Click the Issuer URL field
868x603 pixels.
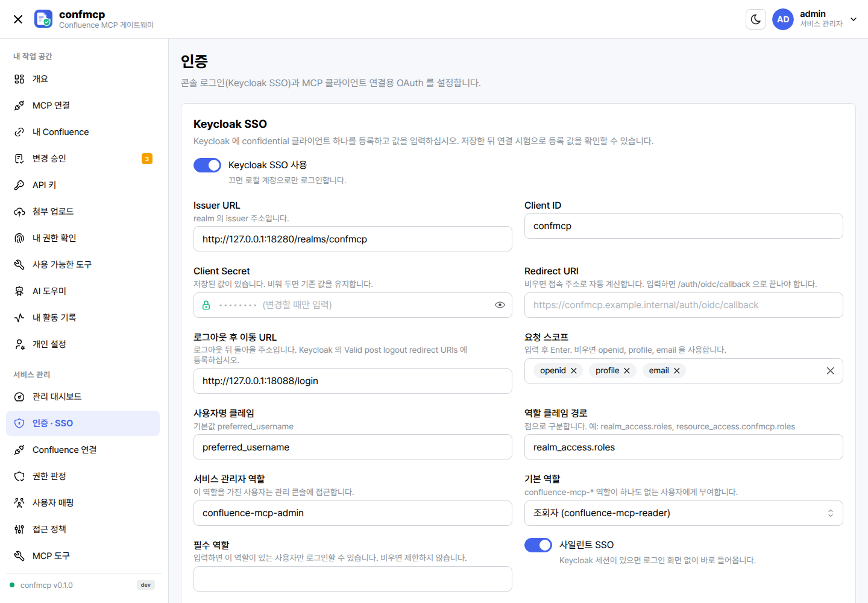353,239
